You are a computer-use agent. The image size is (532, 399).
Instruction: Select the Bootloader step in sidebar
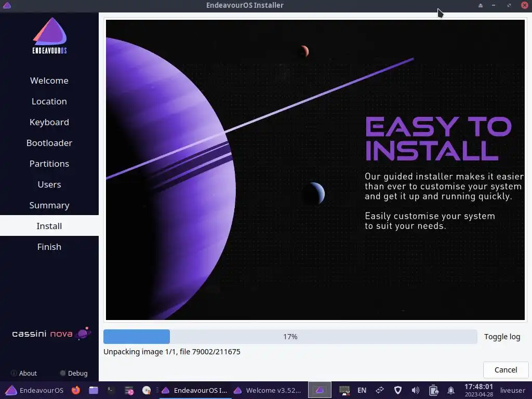[x=49, y=143]
